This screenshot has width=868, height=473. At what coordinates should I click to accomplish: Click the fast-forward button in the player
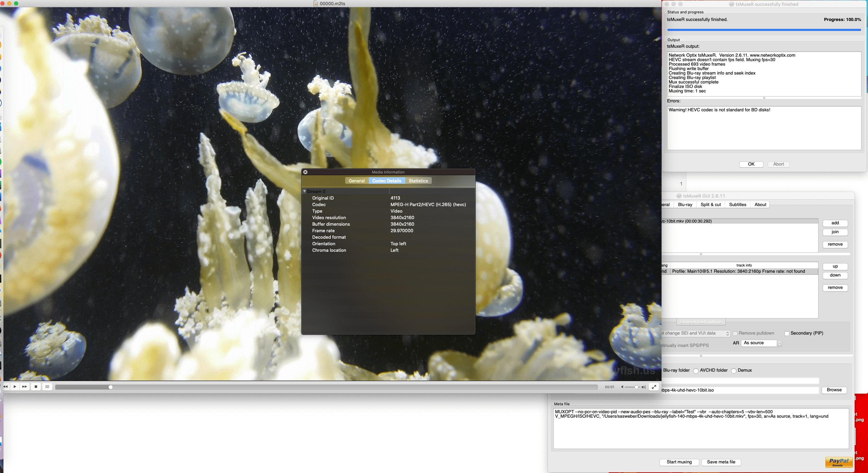pos(24,387)
